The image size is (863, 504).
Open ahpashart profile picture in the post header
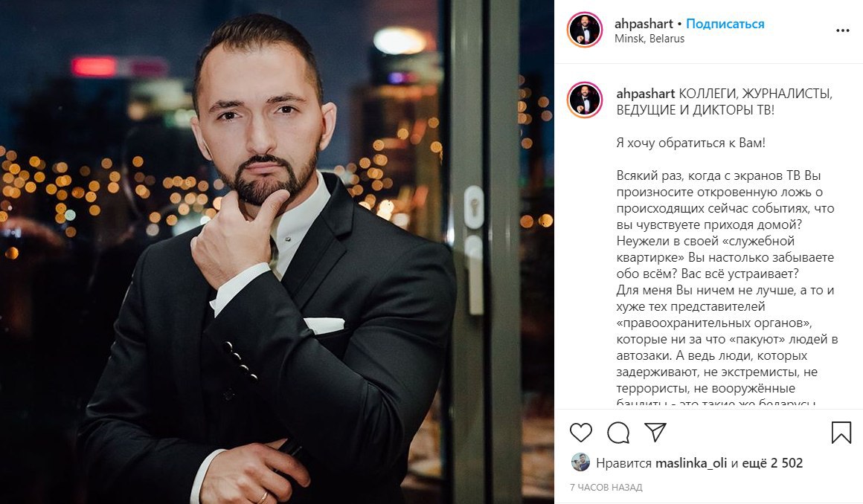[x=585, y=30]
